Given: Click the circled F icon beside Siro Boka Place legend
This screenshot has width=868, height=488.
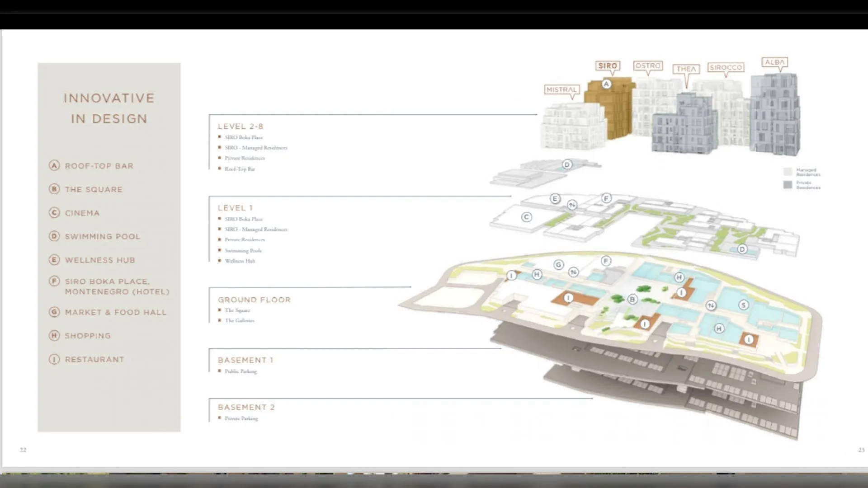Looking at the screenshot, I should coord(54,281).
